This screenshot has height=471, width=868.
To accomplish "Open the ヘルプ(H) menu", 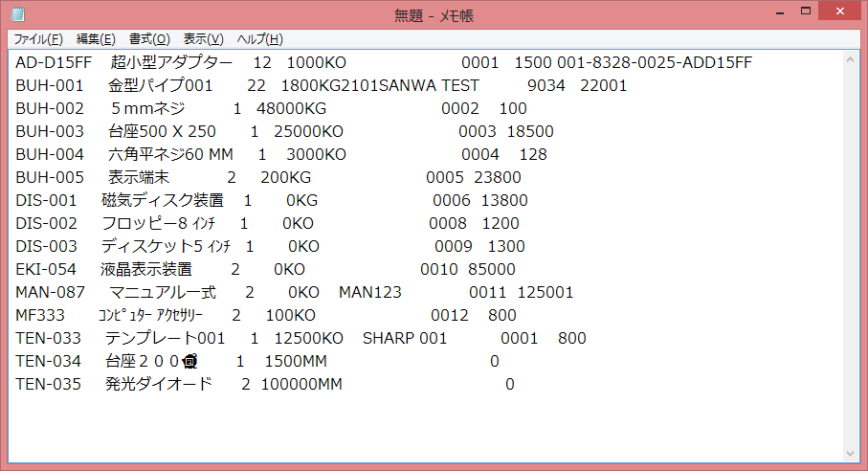I will pyautogui.click(x=259, y=39).
